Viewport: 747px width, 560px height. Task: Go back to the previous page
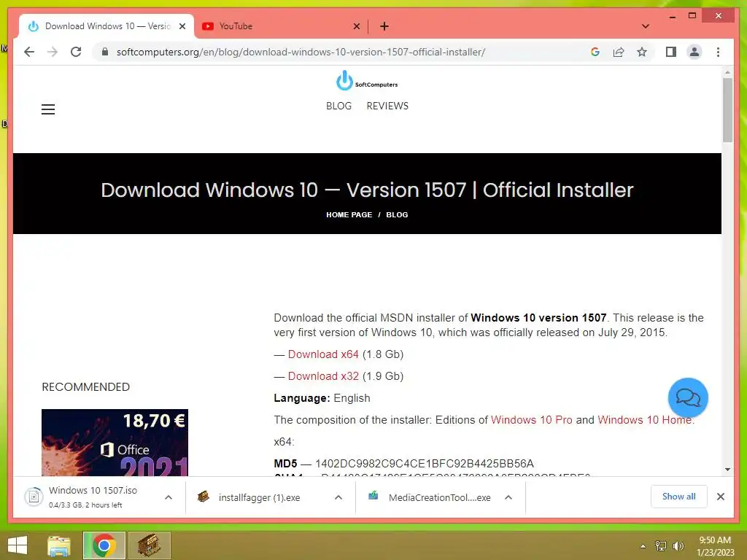[x=29, y=52]
